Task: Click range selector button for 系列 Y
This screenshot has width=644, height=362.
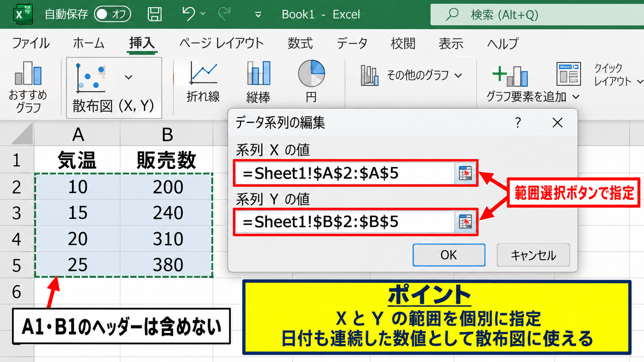Action: coord(466,222)
